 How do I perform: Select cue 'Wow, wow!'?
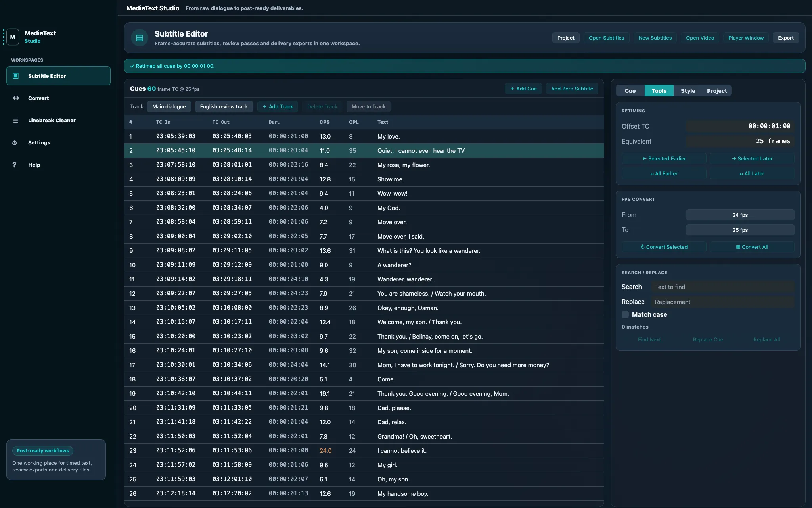click(364, 193)
